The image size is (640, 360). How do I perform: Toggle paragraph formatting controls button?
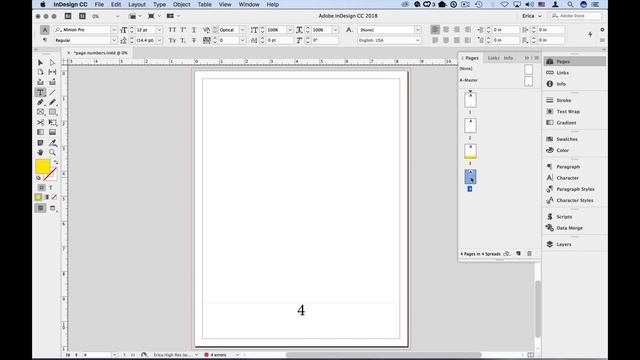click(x=45, y=40)
